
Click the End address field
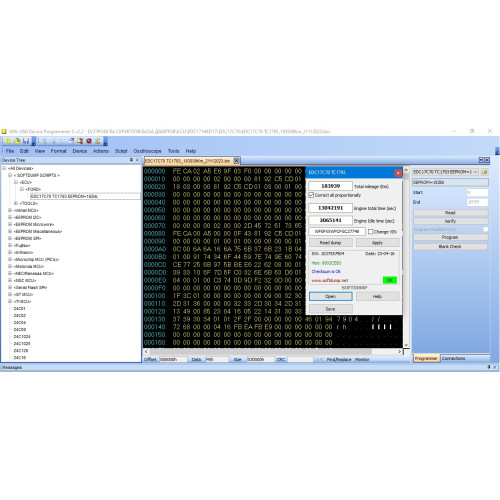(477, 202)
